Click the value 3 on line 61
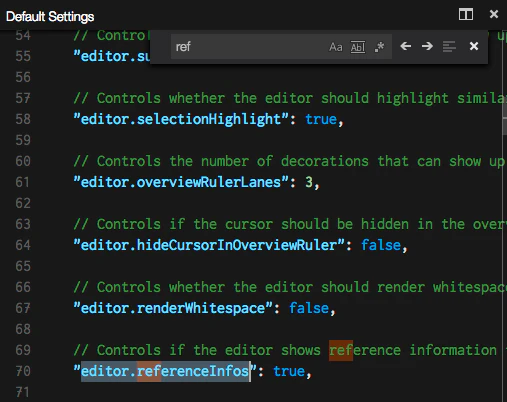The width and height of the screenshot is (507, 402). 309,182
